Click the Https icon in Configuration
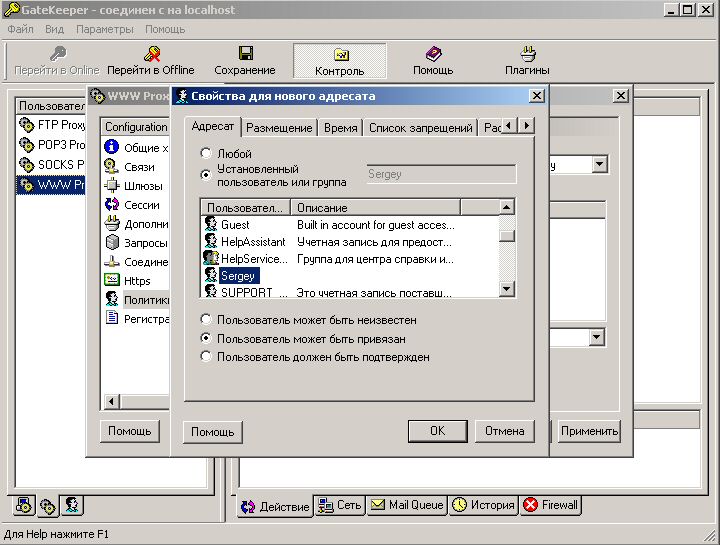Image resolution: width=720 pixels, height=545 pixels. point(112,280)
